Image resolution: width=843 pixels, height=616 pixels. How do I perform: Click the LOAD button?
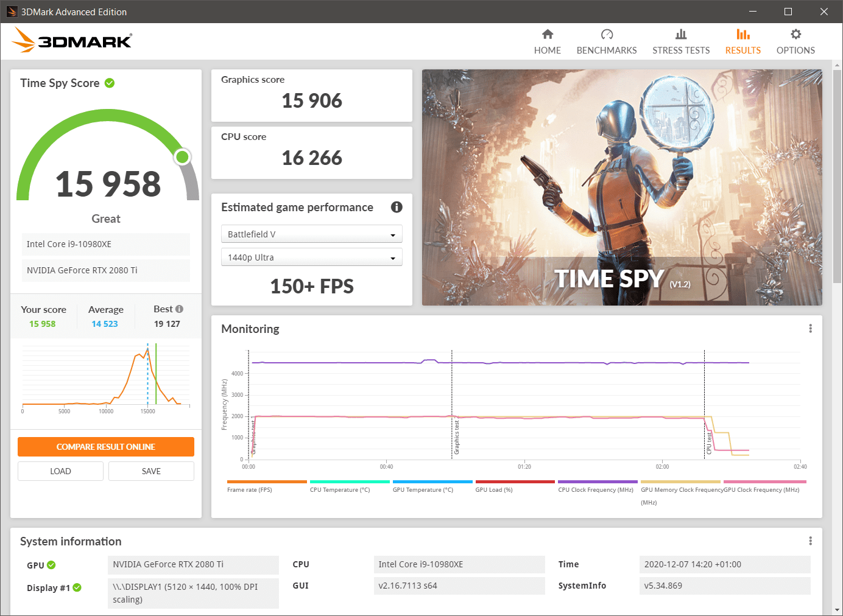60,471
